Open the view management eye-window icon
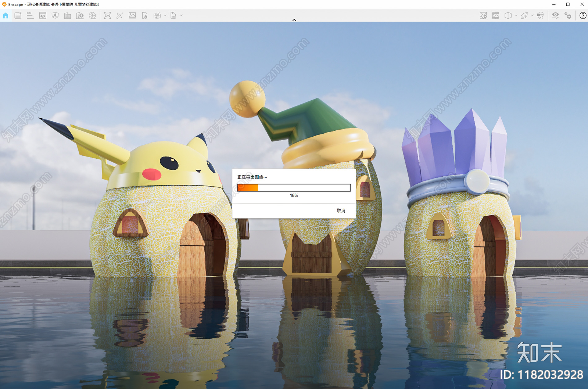Image resolution: width=588 pixels, height=389 pixels. click(43, 15)
